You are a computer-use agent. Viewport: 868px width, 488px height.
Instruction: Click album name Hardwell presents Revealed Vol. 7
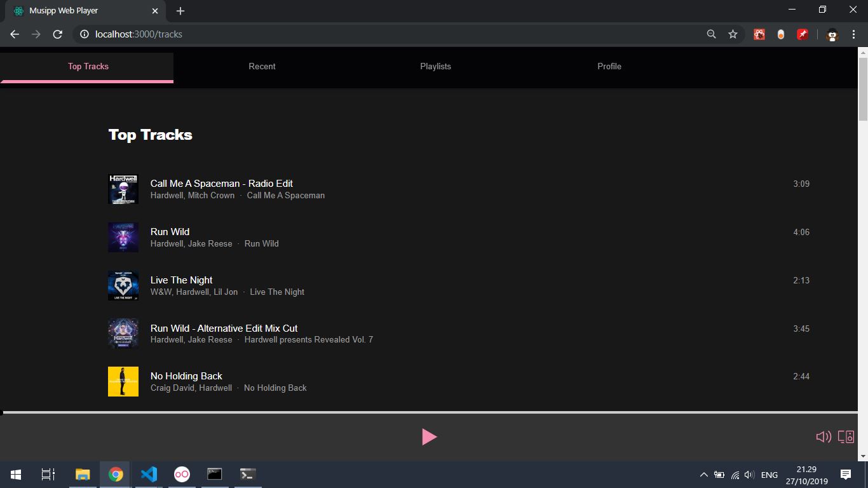[x=308, y=339]
